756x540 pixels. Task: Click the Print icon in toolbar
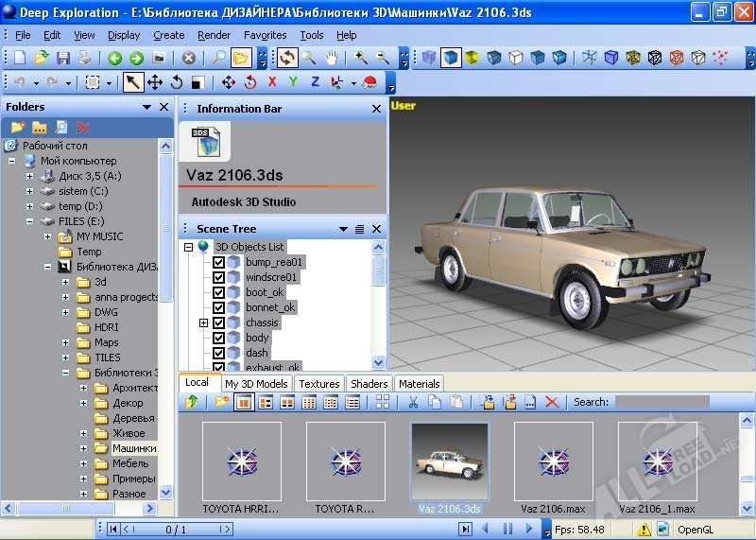(84, 59)
